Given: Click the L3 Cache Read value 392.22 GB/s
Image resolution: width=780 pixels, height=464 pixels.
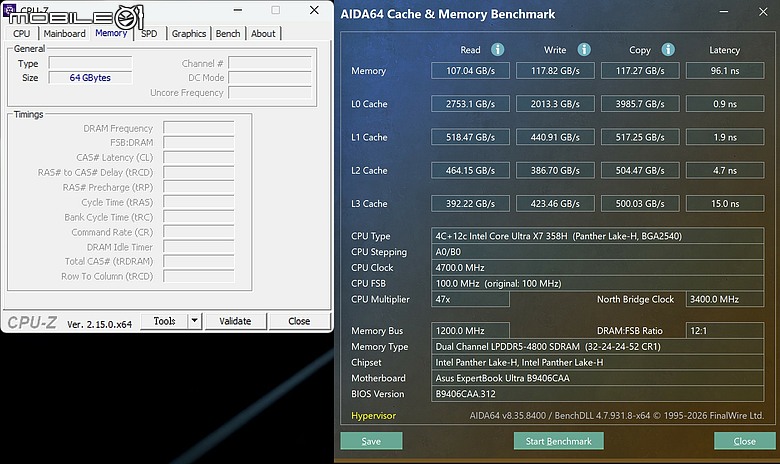Looking at the screenshot, I should coord(470,203).
